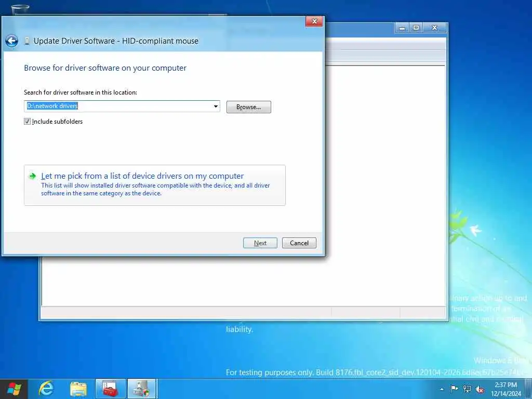Close the Update Driver Software dialog
The height and width of the screenshot is (399, 532).
314,21
